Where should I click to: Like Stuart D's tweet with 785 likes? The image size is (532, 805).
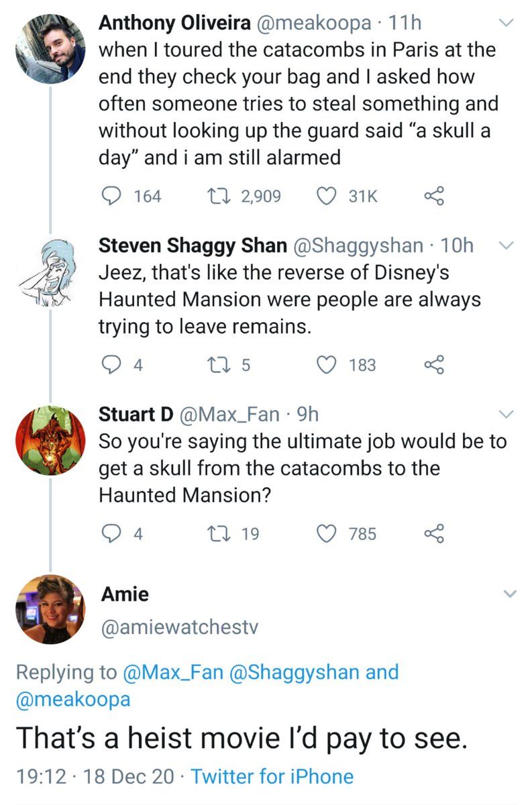pos(326,534)
